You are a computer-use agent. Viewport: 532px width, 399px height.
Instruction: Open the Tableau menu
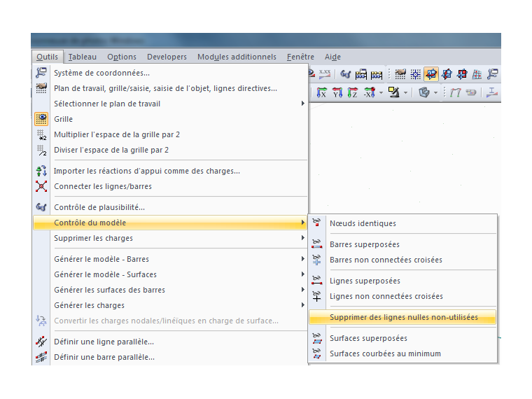point(83,57)
